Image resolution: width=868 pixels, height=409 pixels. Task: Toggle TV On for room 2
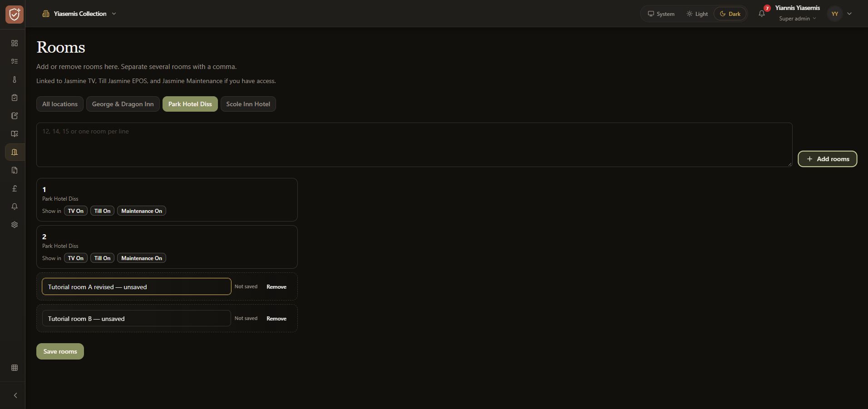point(76,258)
